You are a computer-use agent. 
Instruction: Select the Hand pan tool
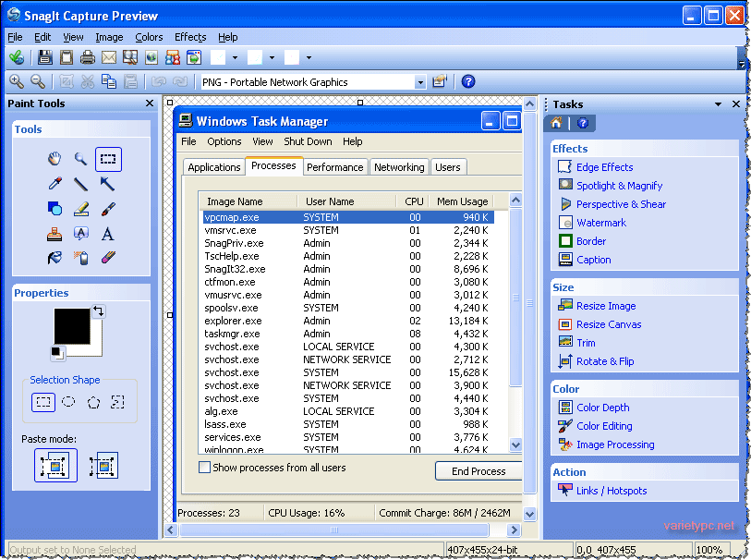point(55,159)
